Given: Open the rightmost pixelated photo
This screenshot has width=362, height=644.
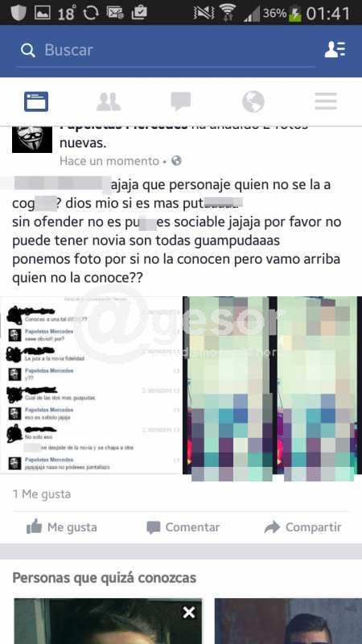Looking at the screenshot, I should [318, 388].
